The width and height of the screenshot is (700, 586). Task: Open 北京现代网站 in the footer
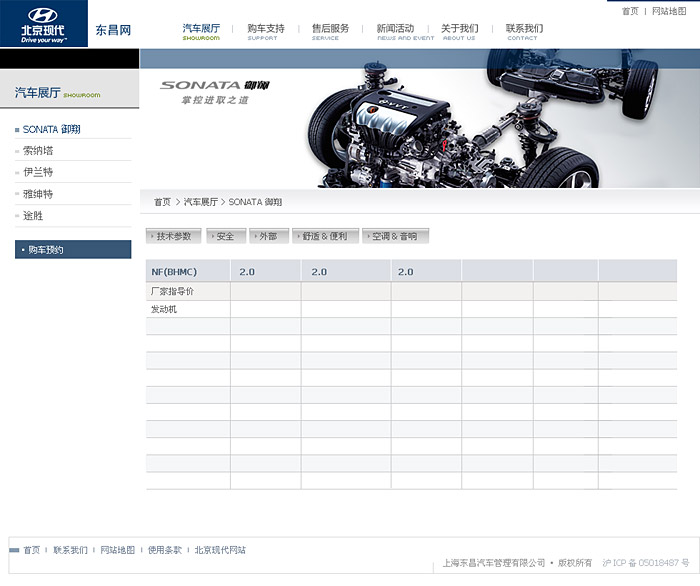click(220, 550)
